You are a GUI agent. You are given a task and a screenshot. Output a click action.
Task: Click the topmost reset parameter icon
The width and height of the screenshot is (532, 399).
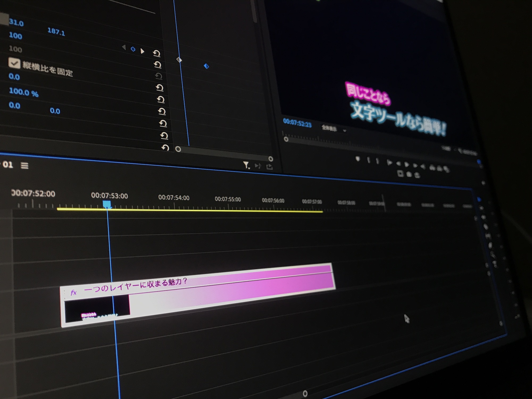click(x=157, y=53)
